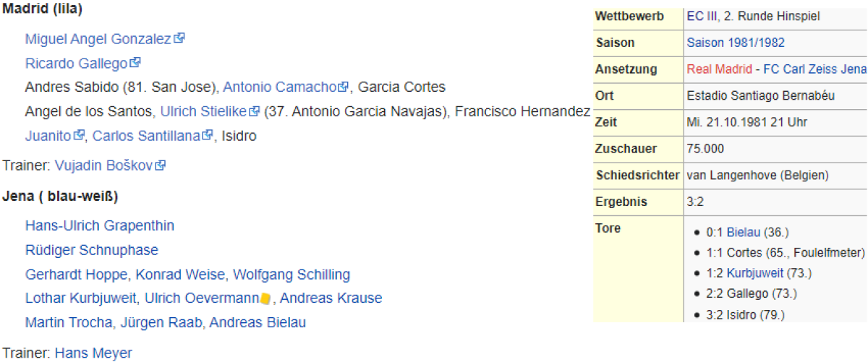Click external link icon after Juanito

[x=80, y=135]
